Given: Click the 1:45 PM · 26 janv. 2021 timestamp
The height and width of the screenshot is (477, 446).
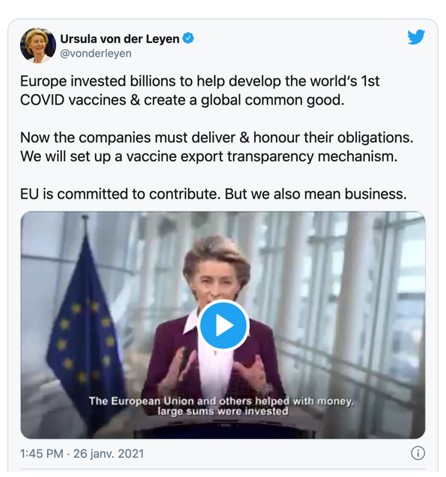Looking at the screenshot, I should [x=82, y=454].
